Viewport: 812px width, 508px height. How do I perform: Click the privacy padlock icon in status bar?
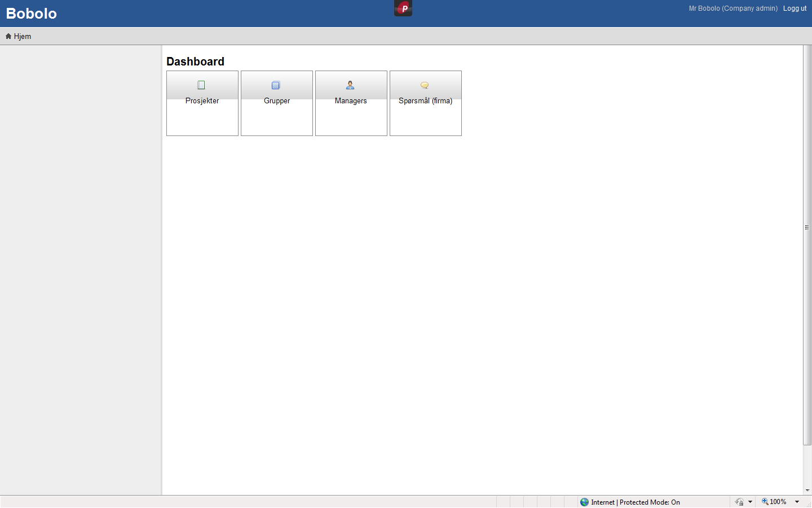click(739, 502)
